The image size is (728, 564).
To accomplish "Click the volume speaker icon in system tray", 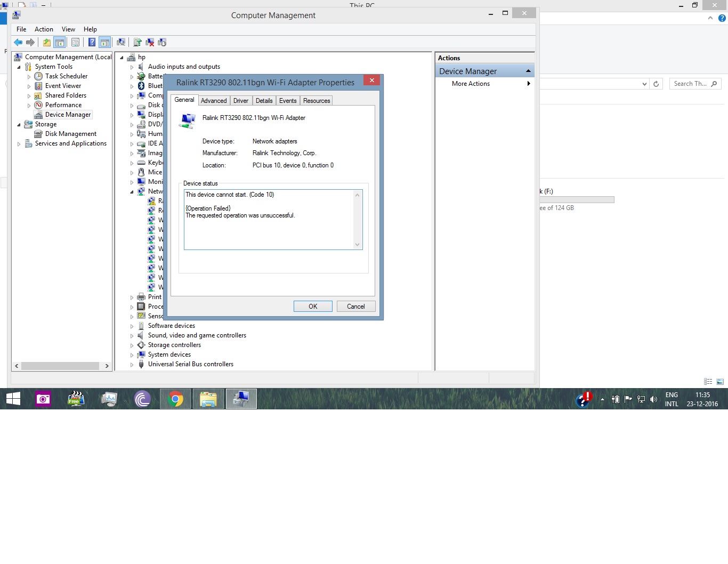I will (653, 399).
